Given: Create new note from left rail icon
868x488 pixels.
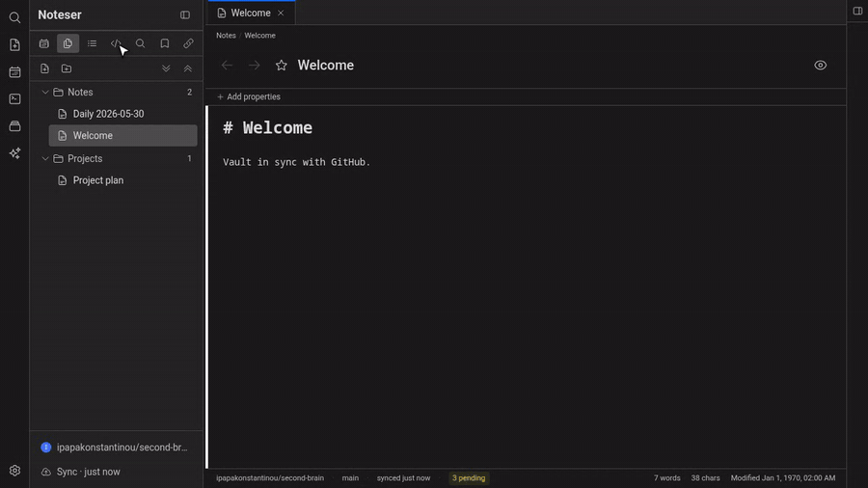Looking at the screenshot, I should pos(14,44).
